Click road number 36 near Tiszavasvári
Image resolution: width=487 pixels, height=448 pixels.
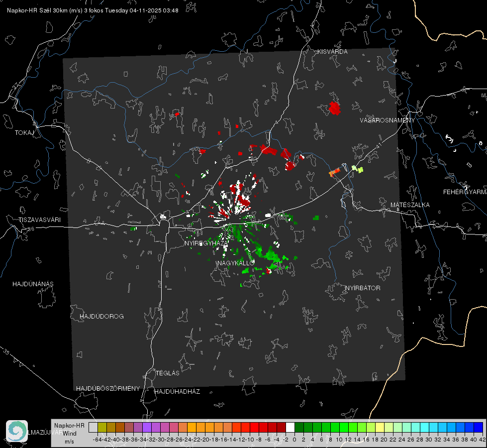coord(31,229)
